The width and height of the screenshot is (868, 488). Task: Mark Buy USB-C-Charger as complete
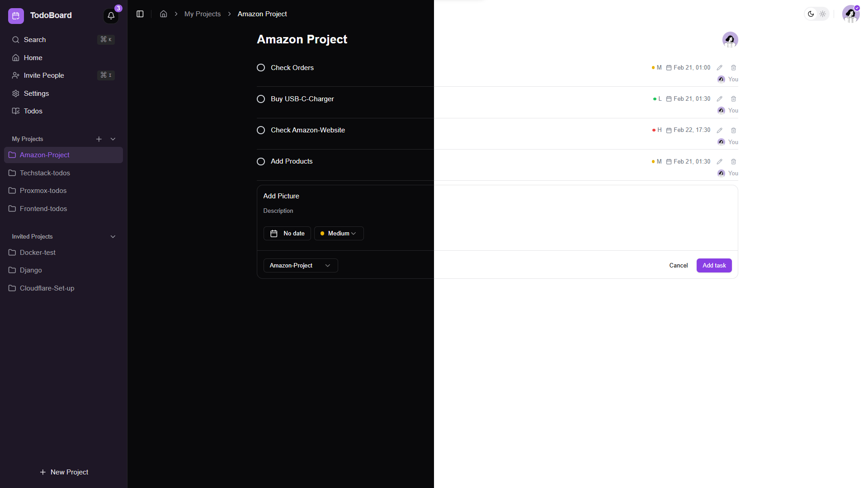(261, 99)
